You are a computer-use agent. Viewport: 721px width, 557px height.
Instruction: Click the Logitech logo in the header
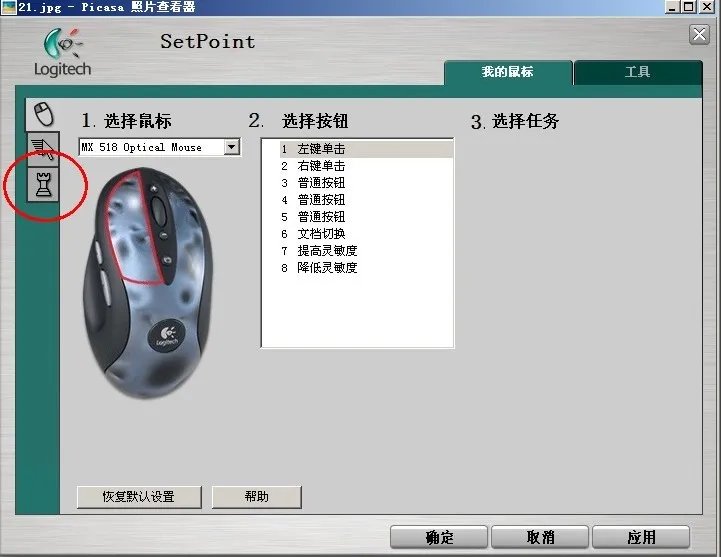[63, 53]
